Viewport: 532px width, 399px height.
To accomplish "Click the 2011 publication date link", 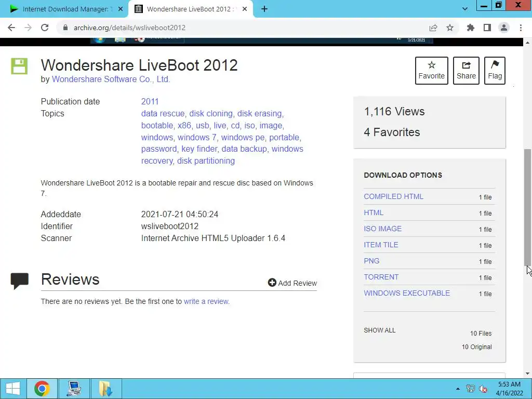I will tap(150, 101).
